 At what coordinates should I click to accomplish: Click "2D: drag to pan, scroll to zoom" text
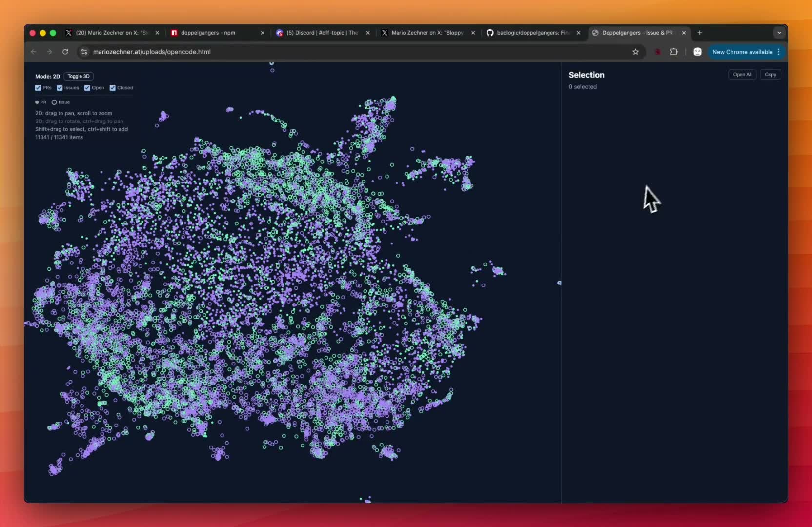(74, 113)
